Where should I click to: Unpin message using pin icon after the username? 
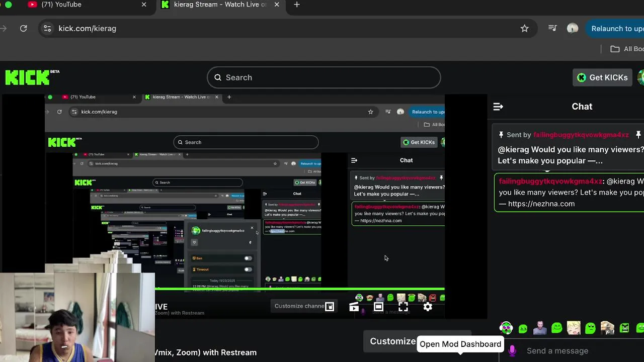coord(638,135)
